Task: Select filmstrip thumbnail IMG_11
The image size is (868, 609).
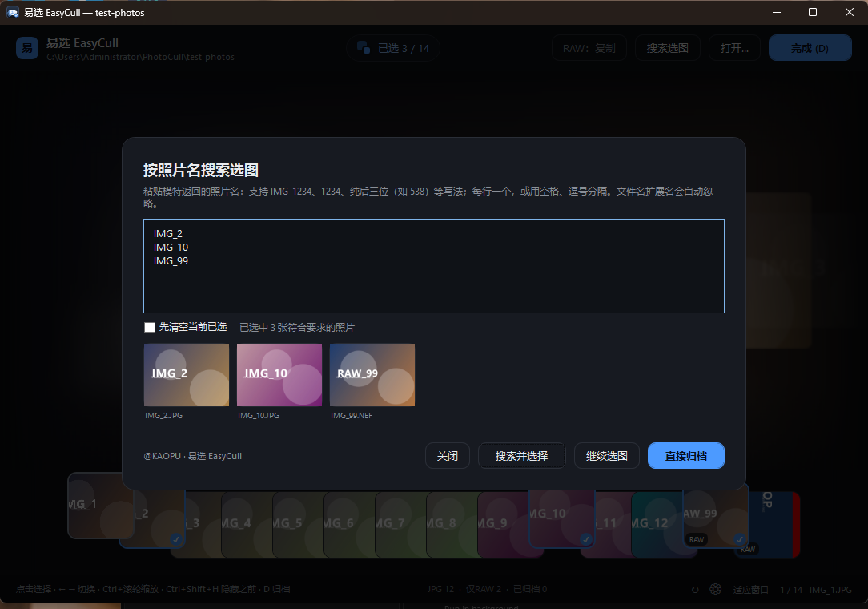Action: coord(613,524)
